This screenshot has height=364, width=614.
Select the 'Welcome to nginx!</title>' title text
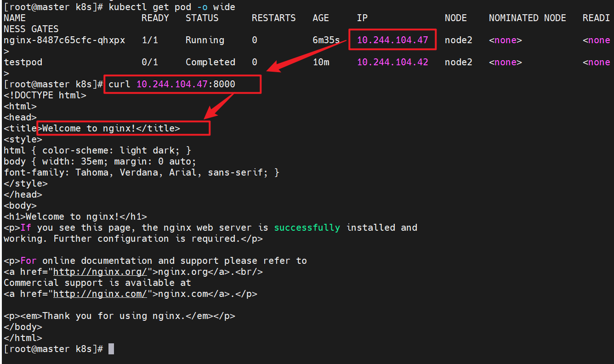tap(111, 128)
